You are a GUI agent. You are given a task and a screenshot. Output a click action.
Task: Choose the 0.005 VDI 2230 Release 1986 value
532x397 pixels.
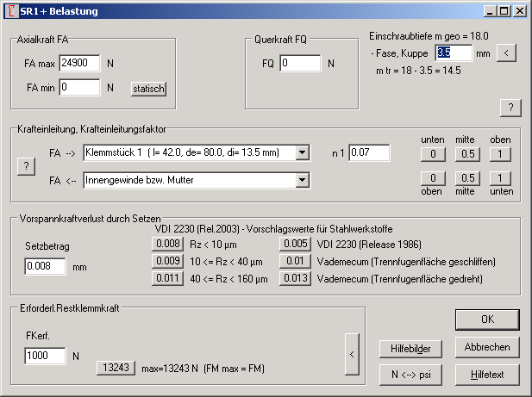[294, 245]
